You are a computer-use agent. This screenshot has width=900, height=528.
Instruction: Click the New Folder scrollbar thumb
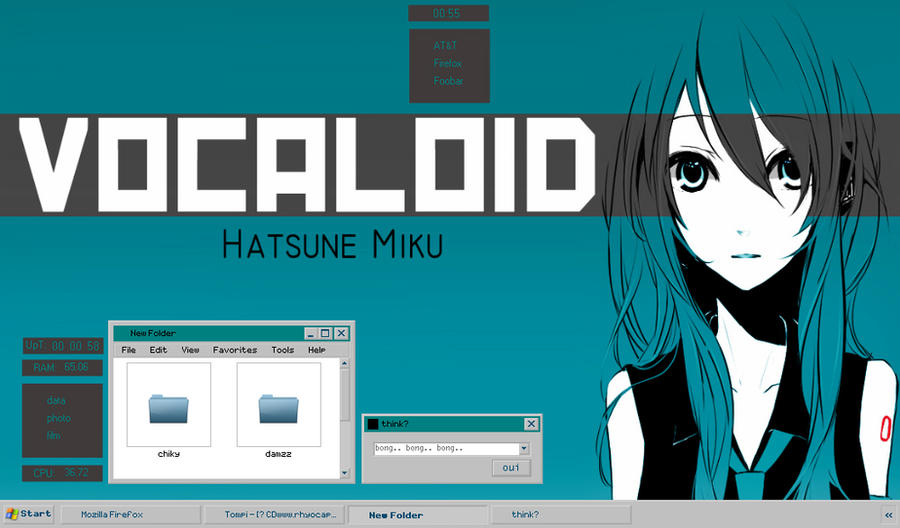[345, 394]
